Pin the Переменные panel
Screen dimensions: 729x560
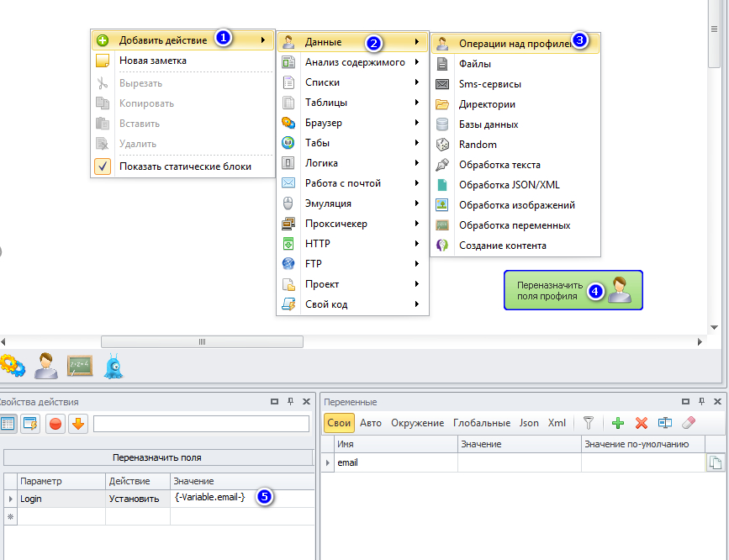coord(702,402)
